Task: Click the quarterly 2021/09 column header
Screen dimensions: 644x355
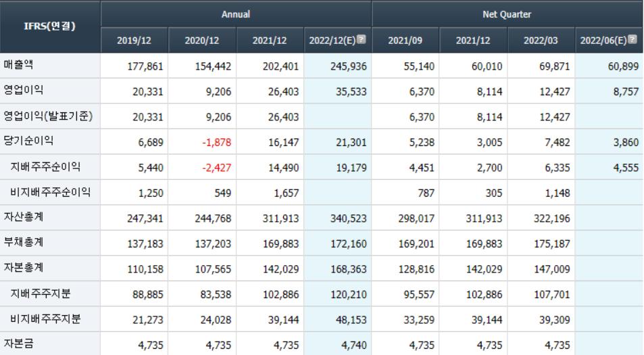Action: [405, 41]
